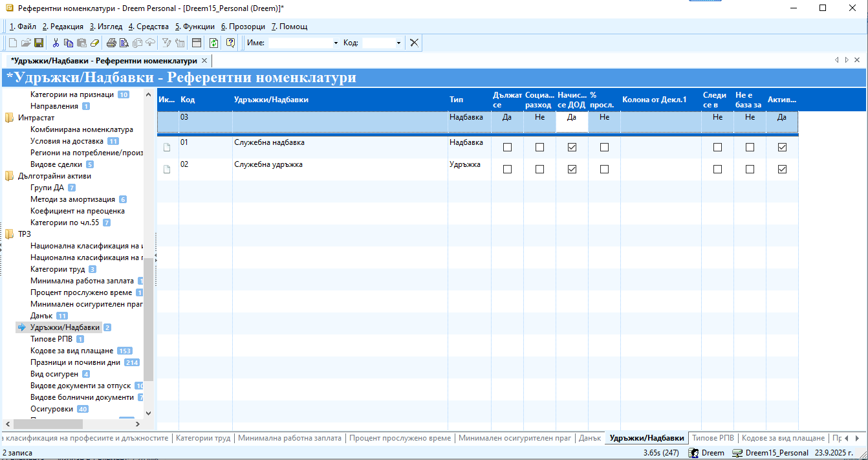Image resolution: width=868 pixels, height=460 pixels.
Task: Collapse the ТРЗ folder in the tree
Action: (x=10, y=234)
